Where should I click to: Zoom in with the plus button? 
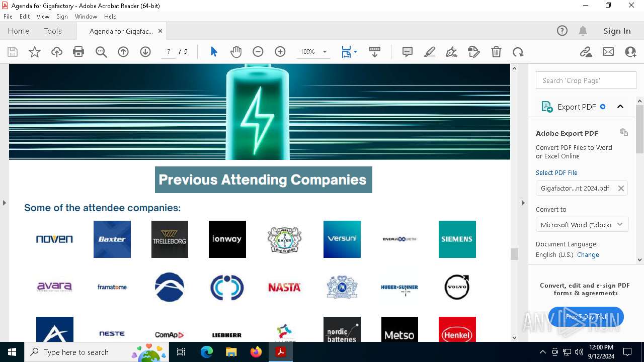(x=280, y=52)
